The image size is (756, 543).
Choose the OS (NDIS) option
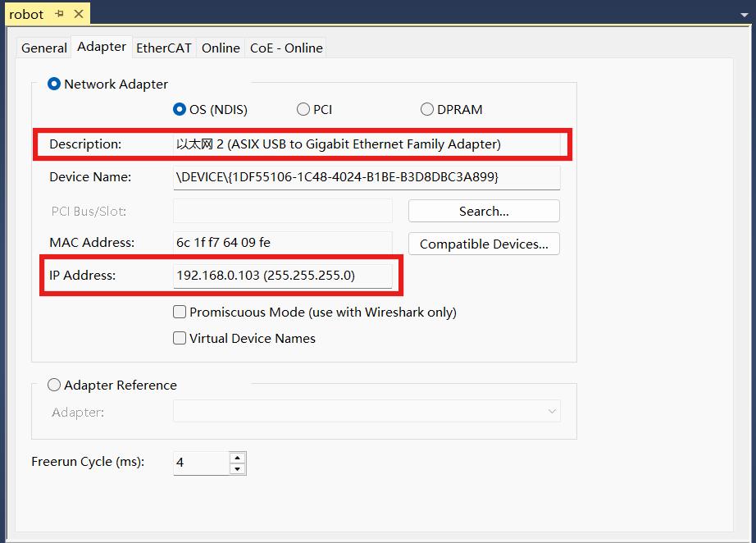coord(180,109)
